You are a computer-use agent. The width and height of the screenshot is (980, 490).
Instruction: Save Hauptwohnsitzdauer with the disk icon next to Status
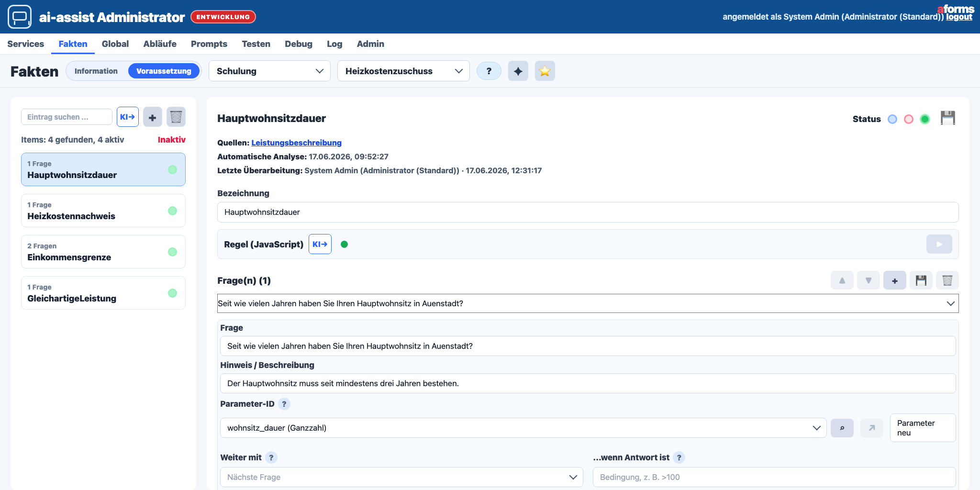(947, 118)
